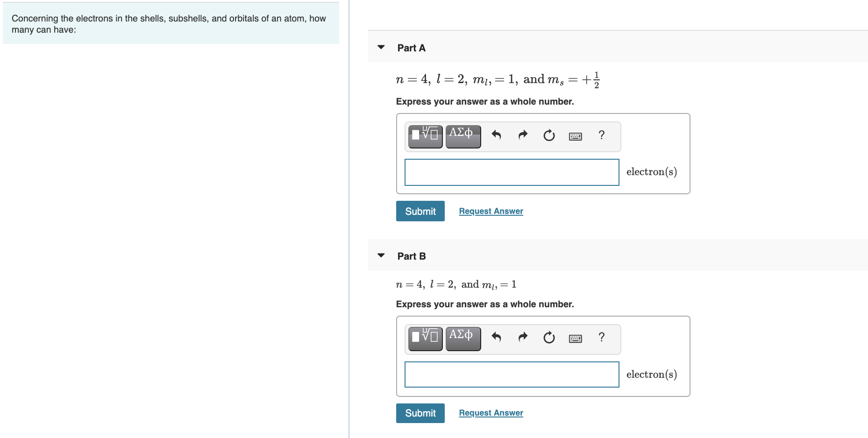
Task: Open the equation template icon in Part A
Action: coord(424,136)
